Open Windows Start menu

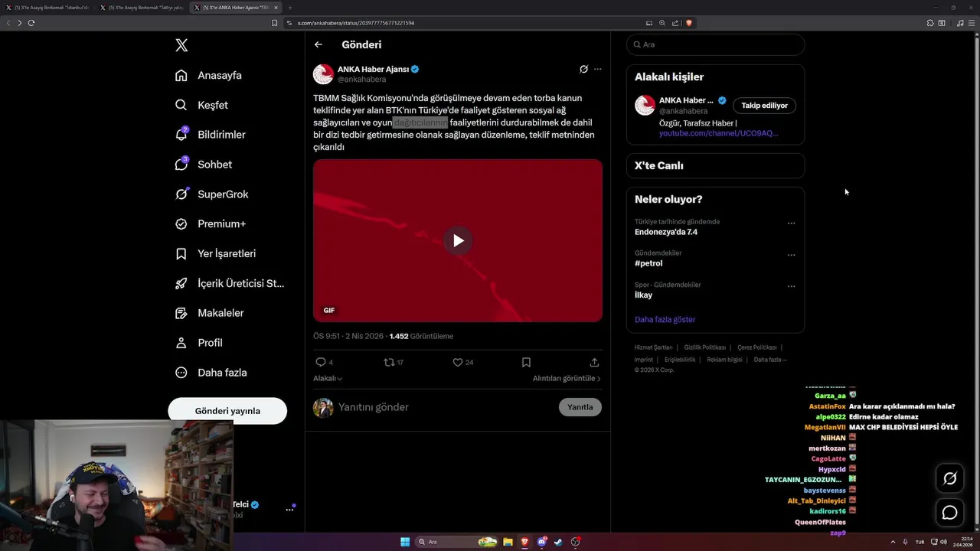(x=405, y=542)
